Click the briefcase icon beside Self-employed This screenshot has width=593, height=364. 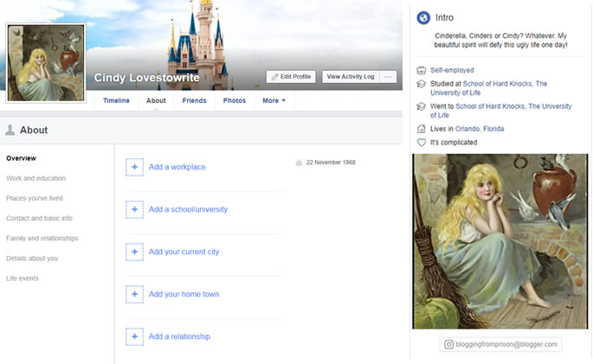[422, 70]
